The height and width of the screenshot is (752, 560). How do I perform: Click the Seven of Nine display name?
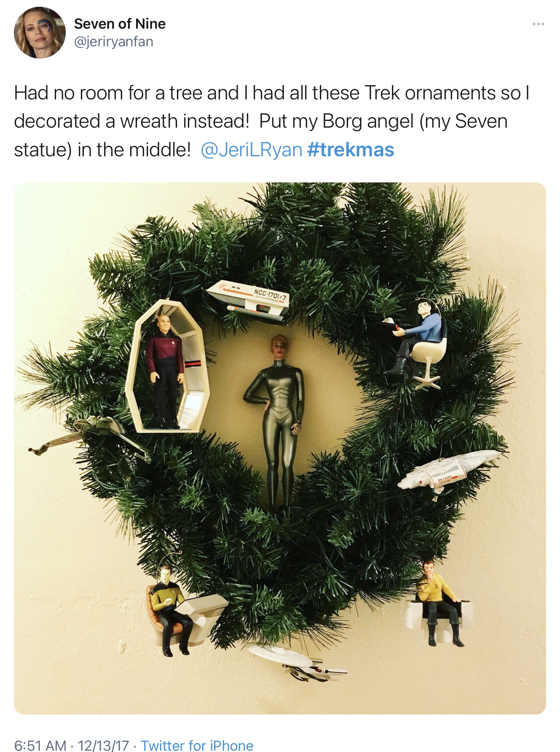coord(120,24)
